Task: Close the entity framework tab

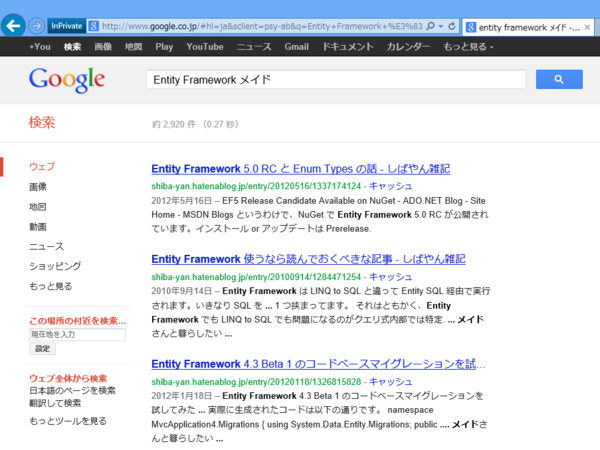Action: (x=587, y=27)
